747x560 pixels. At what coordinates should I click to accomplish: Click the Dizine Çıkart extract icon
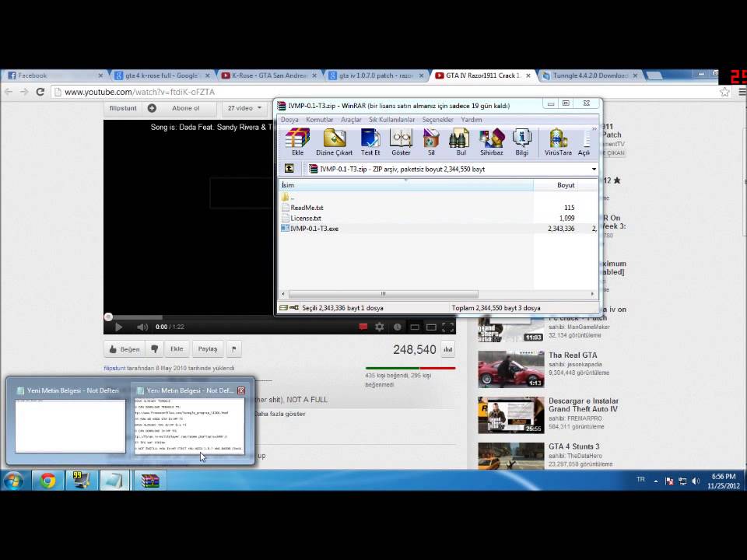tap(334, 142)
